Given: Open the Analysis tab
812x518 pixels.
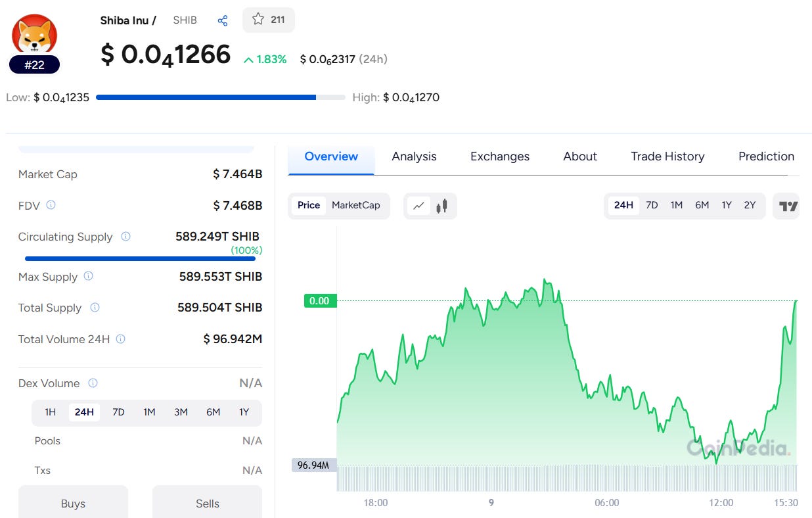Looking at the screenshot, I should click(414, 156).
